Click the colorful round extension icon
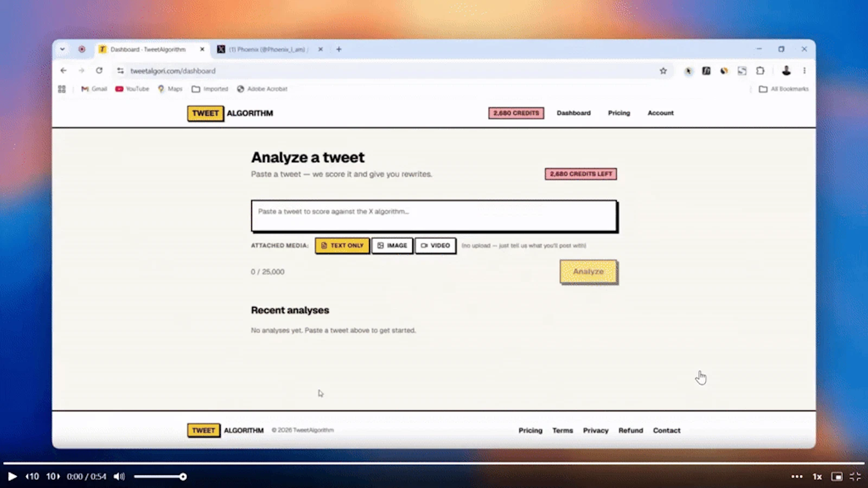The image size is (868, 488). [724, 70]
